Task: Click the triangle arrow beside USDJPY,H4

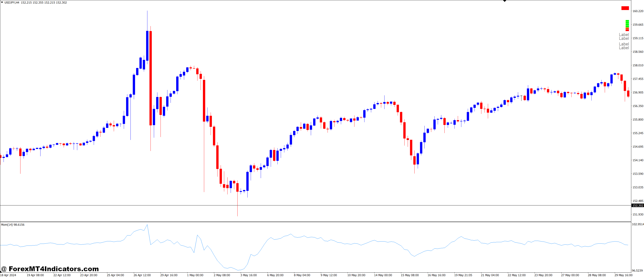Action: pyautogui.click(x=2, y=2)
